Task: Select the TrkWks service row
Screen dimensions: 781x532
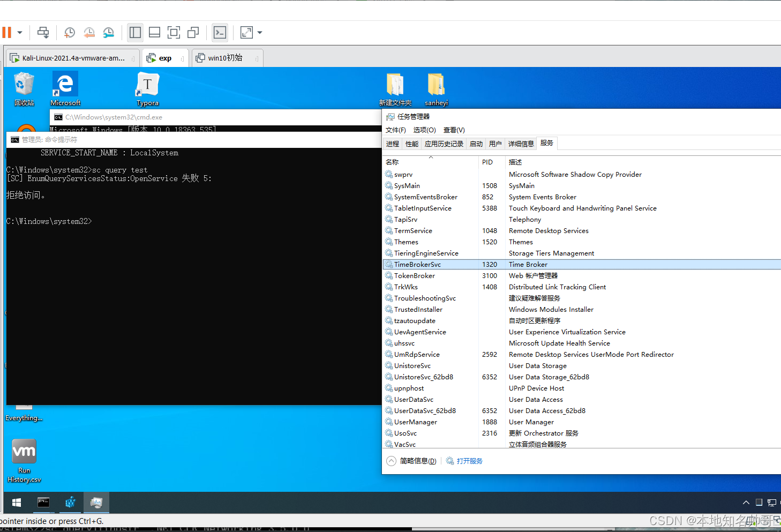Action: 582,287
